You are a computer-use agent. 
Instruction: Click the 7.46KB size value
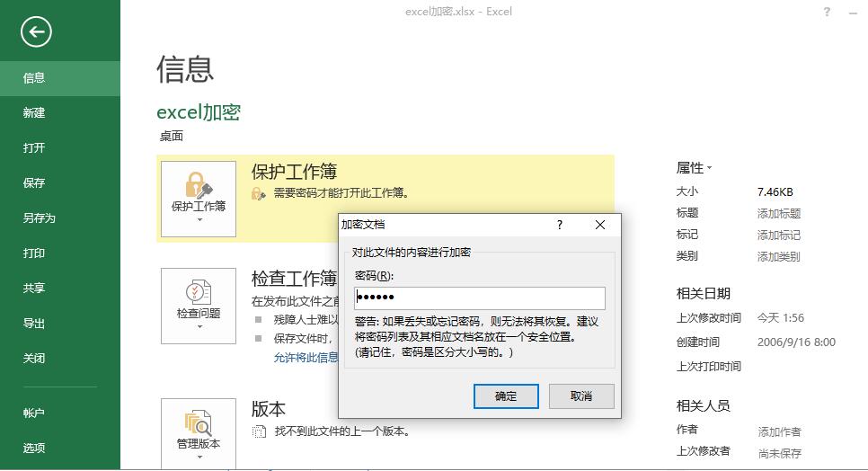(x=775, y=192)
